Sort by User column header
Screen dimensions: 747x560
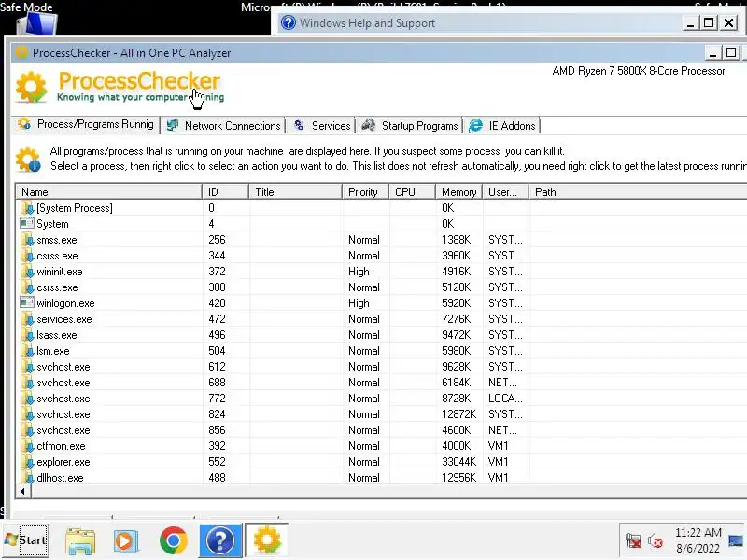pos(505,192)
